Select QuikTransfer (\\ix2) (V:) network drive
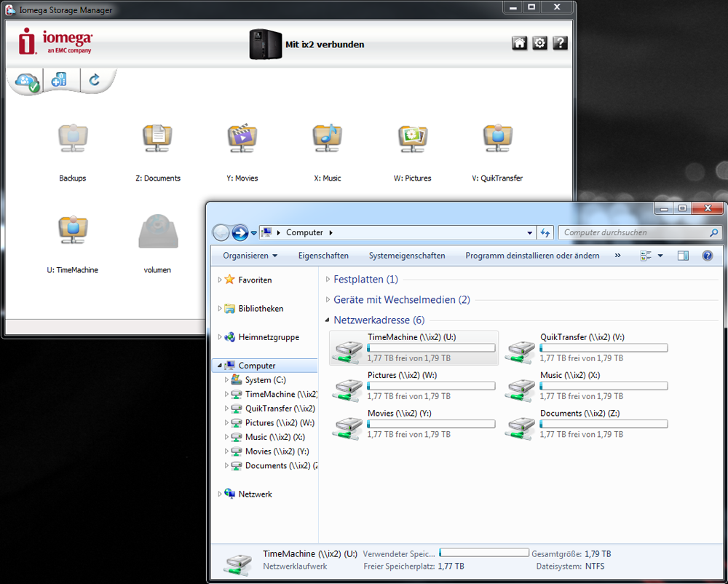 pyautogui.click(x=586, y=348)
